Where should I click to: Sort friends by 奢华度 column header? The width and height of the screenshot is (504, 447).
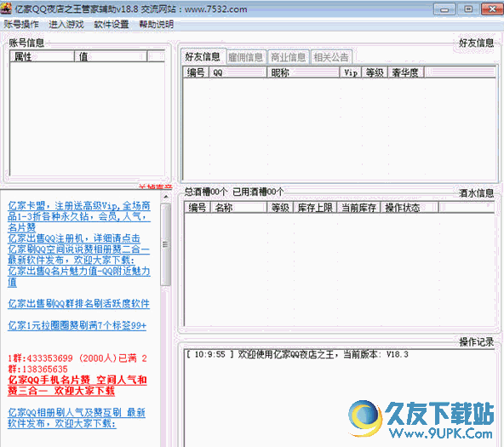coord(405,72)
